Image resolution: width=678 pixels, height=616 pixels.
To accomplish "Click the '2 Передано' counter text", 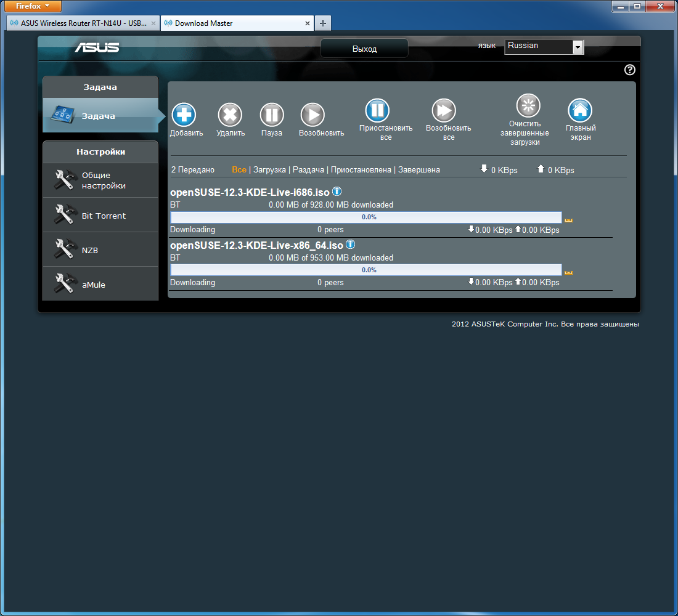I will pos(193,170).
